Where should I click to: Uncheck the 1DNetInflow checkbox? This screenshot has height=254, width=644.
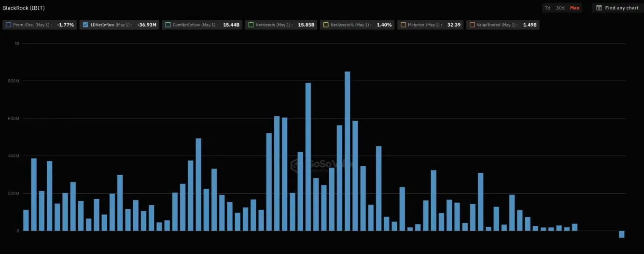[85, 25]
